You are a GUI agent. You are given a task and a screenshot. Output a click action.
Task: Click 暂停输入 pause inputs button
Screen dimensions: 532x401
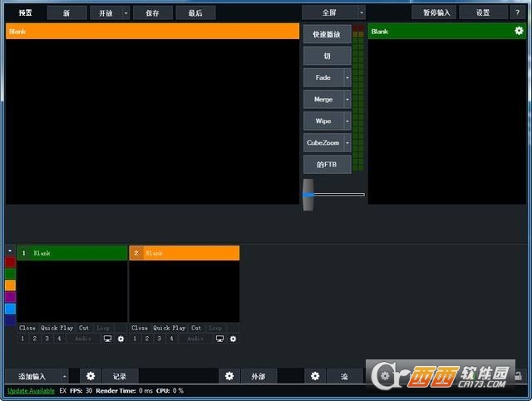(434, 13)
